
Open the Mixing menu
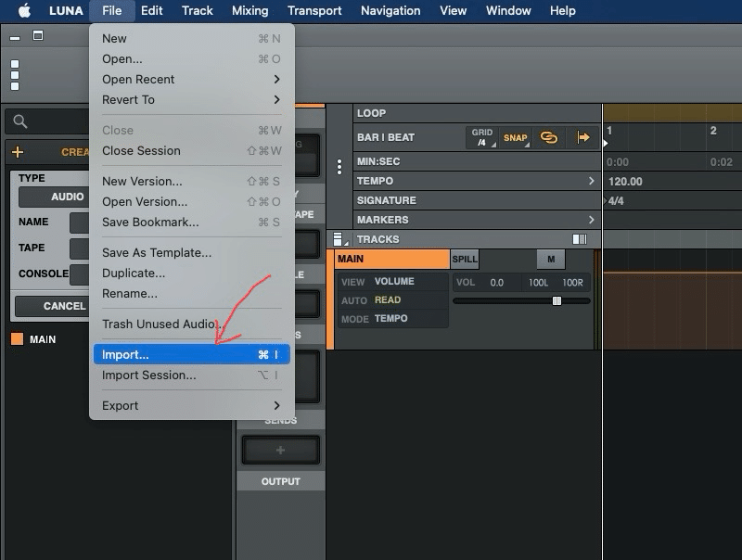coord(249,10)
